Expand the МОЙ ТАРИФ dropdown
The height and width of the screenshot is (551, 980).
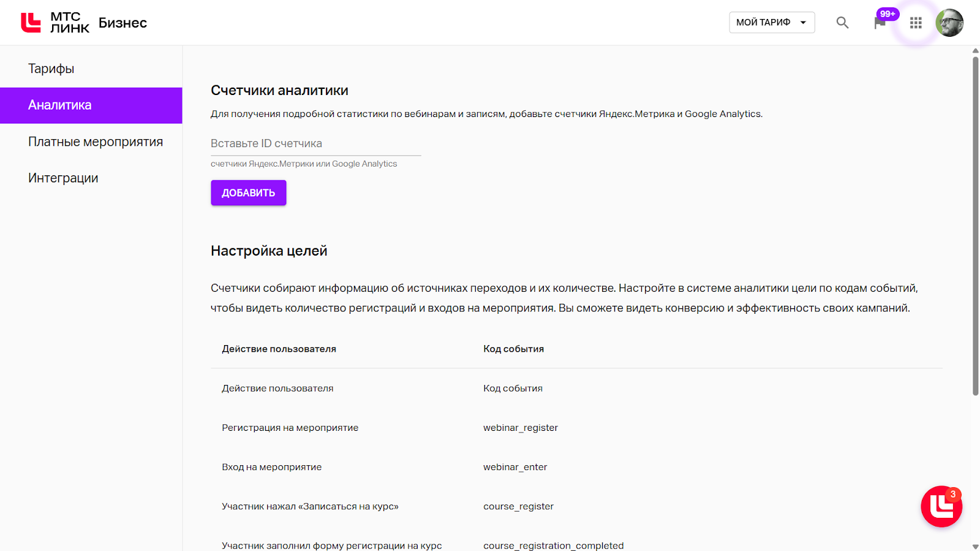(772, 23)
